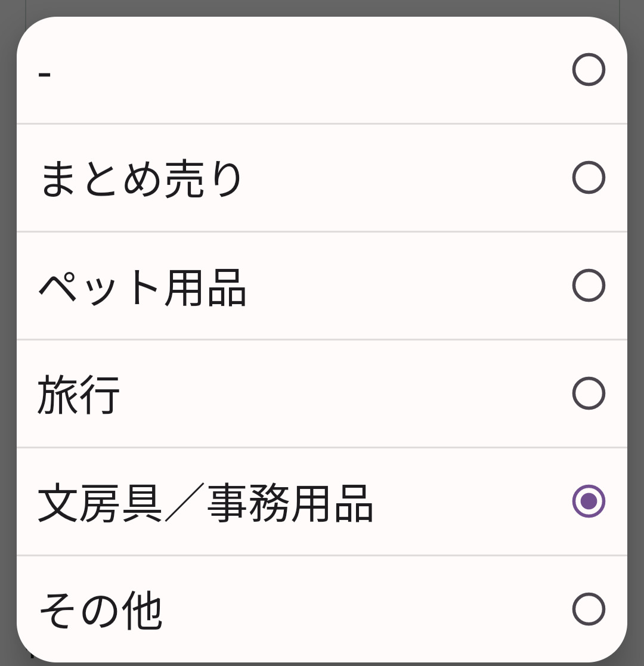The image size is (644, 666).
Task: Select the radio button for the dash option
Action: pyautogui.click(x=589, y=70)
